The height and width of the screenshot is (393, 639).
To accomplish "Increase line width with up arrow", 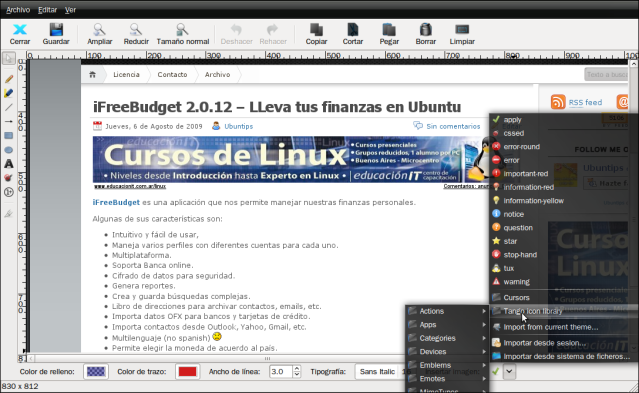I will point(297,368).
